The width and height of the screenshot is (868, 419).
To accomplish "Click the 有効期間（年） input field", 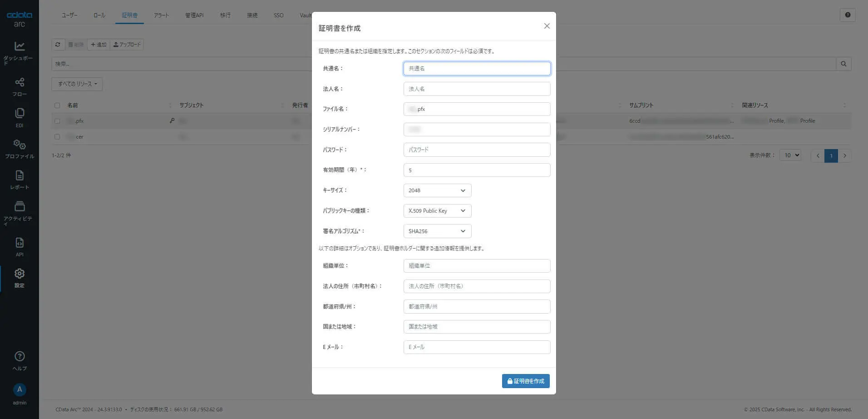I will [x=477, y=170].
